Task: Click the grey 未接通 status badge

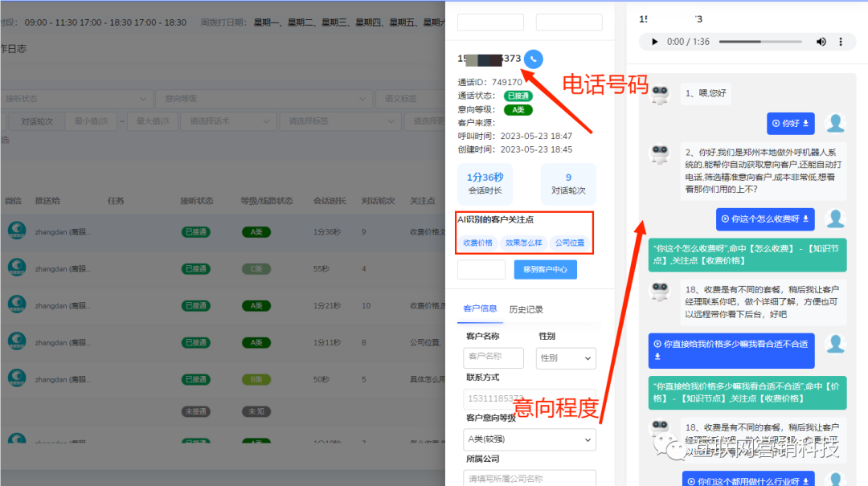Action: point(196,411)
